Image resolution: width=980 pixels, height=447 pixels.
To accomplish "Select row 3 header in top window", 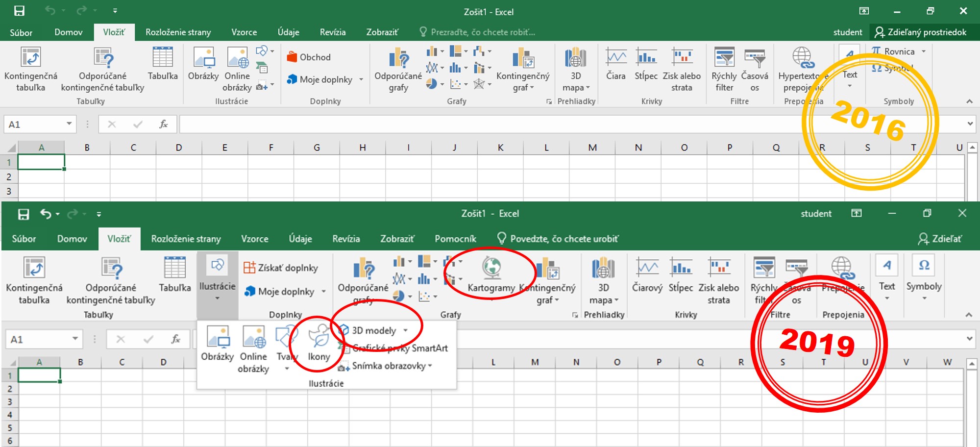I will 9,191.
